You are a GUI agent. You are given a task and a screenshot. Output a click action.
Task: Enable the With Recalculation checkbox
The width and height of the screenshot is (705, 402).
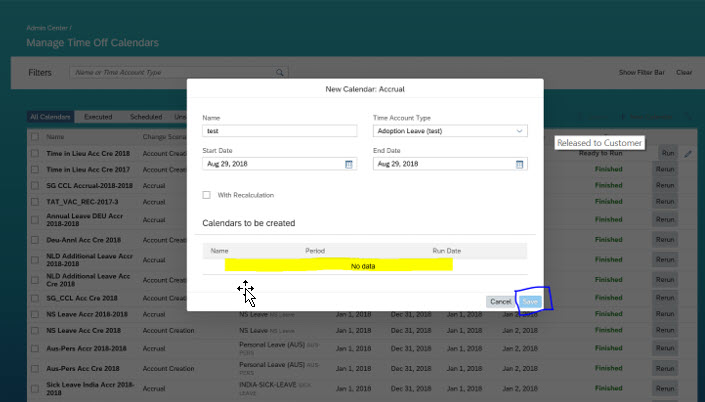206,195
